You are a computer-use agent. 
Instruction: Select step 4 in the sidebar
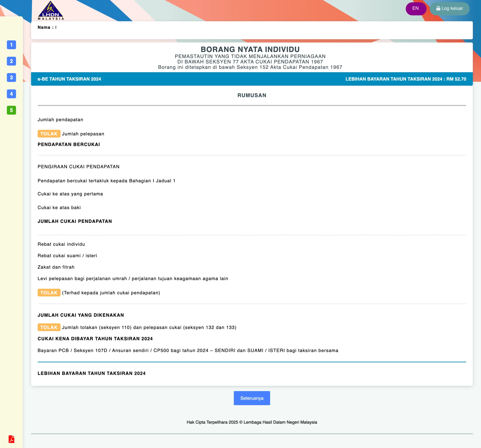pyautogui.click(x=11, y=94)
